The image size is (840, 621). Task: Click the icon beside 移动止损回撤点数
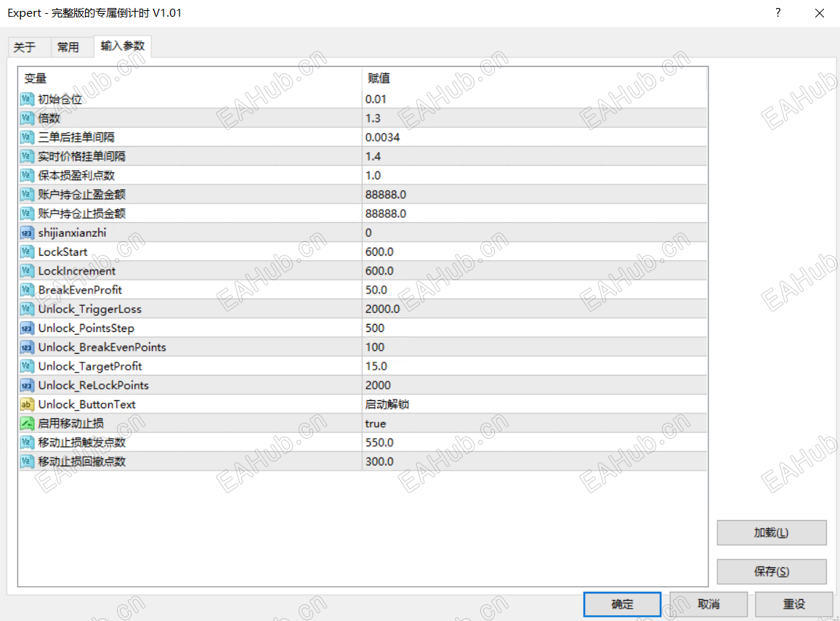coord(27,461)
